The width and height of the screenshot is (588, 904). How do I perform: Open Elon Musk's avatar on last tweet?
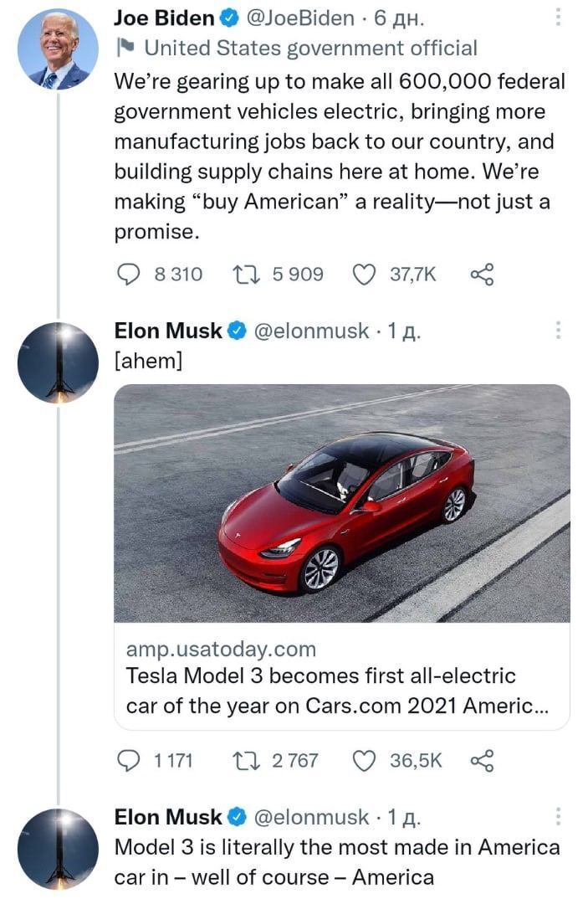(58, 848)
